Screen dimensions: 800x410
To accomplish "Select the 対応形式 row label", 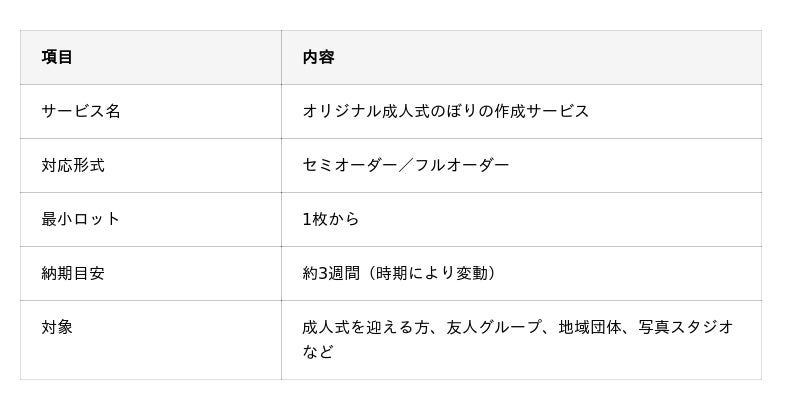I will click(x=73, y=165).
